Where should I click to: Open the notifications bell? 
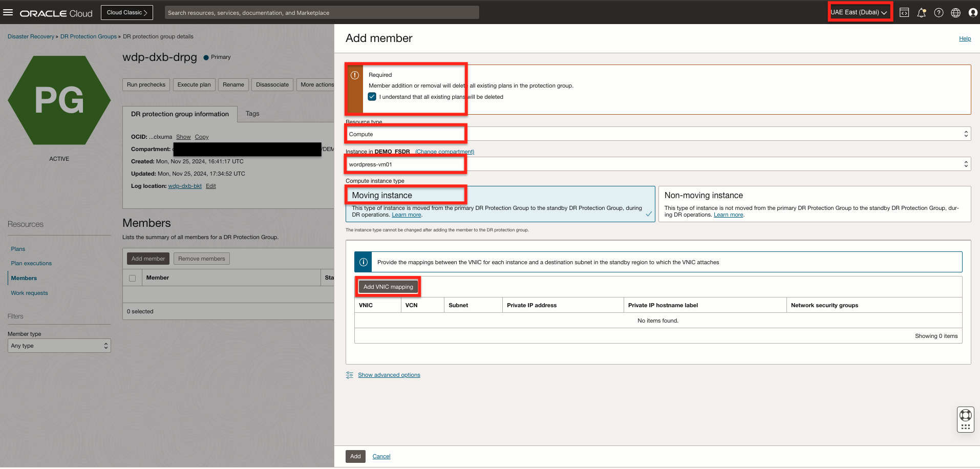922,13
